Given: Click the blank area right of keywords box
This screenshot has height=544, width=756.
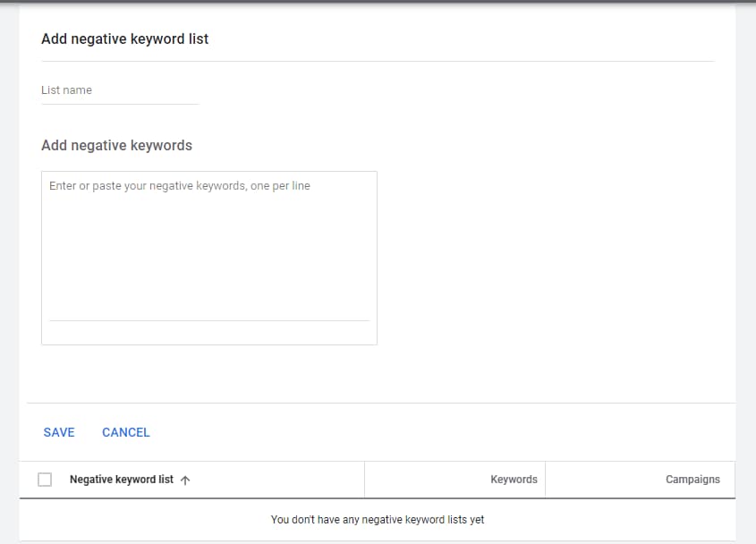Looking at the screenshot, I should coord(555,258).
